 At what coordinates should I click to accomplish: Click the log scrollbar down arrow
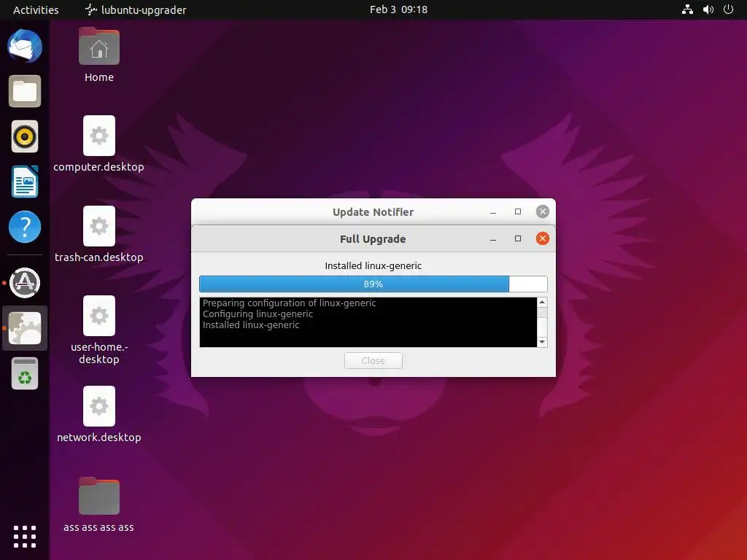point(542,342)
